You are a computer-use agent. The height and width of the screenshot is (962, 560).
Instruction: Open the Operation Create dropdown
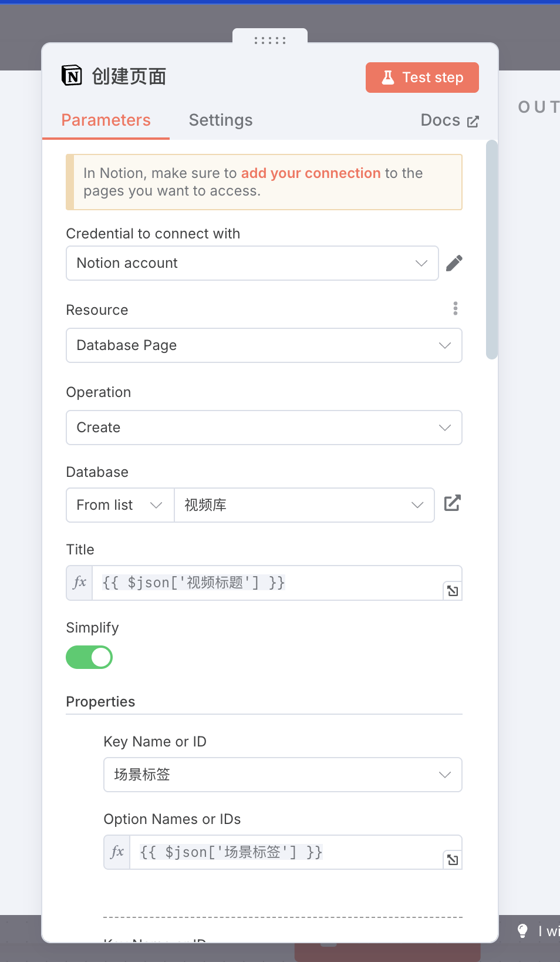tap(264, 428)
